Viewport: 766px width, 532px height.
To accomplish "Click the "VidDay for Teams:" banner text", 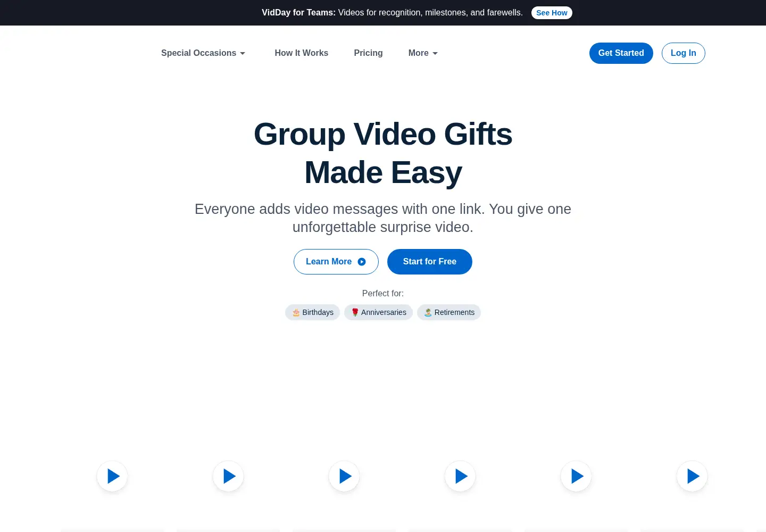I will [x=298, y=13].
